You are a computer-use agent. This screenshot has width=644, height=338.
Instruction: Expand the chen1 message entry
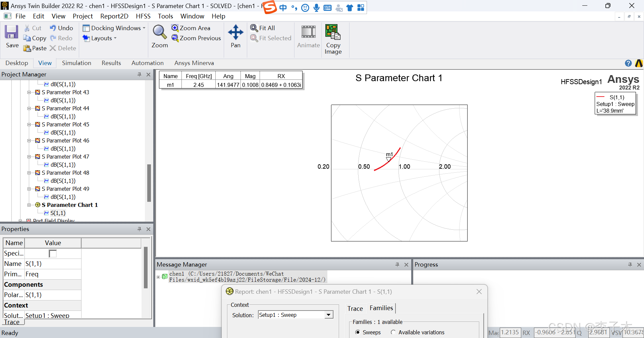(158, 277)
